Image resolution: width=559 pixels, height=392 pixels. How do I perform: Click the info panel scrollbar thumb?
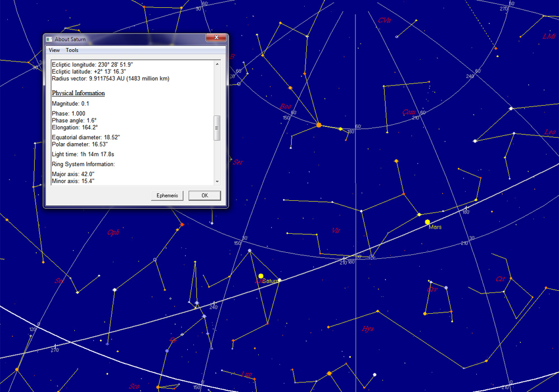[x=217, y=128]
